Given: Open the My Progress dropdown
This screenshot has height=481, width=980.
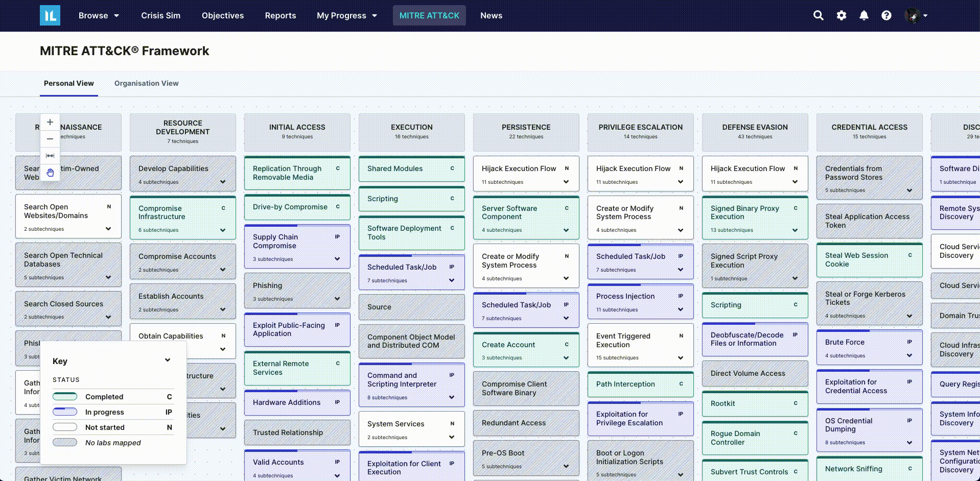Looking at the screenshot, I should (x=347, y=15).
